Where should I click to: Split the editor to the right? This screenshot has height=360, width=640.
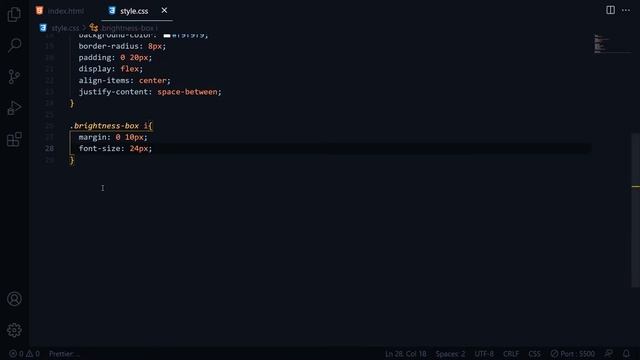coord(610,10)
